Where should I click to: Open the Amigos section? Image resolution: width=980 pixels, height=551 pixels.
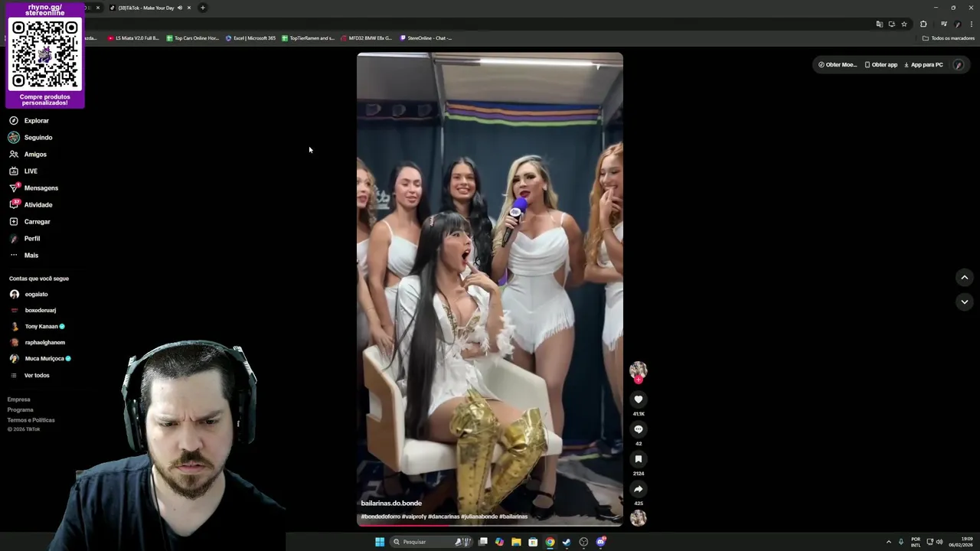28,154
